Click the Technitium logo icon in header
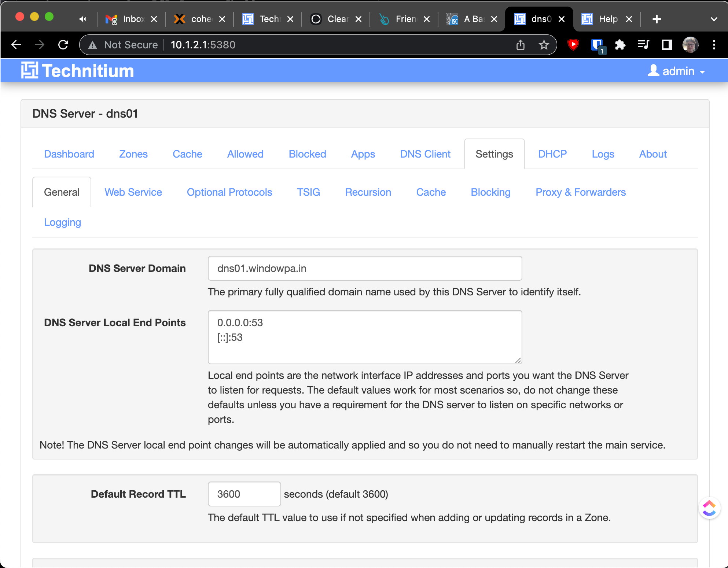This screenshot has width=728, height=568. (29, 70)
